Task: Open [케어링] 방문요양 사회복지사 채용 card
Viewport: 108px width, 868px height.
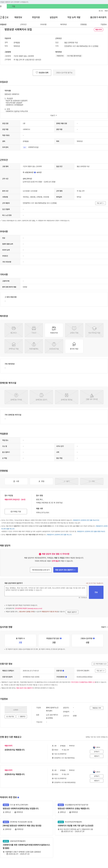Action: tap(27, 827)
